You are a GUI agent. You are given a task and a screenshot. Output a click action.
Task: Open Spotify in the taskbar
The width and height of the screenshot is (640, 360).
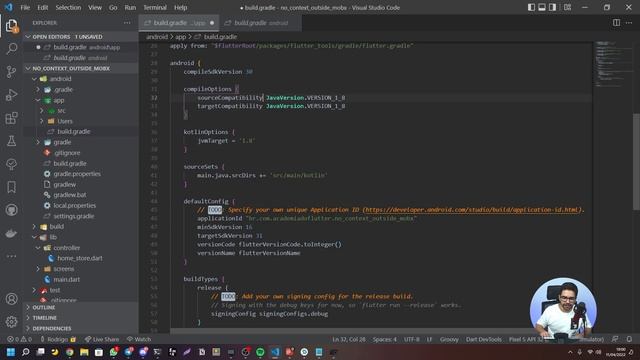point(260,352)
